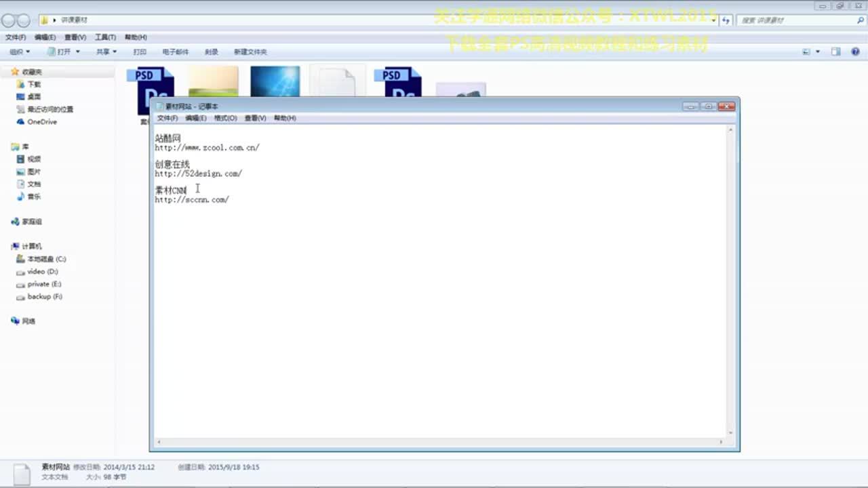Open the 图片 library icon
868x488 pixels.
coord(20,172)
